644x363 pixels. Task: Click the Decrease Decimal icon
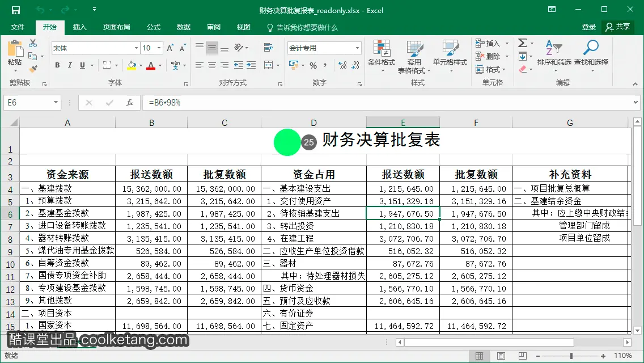point(355,65)
